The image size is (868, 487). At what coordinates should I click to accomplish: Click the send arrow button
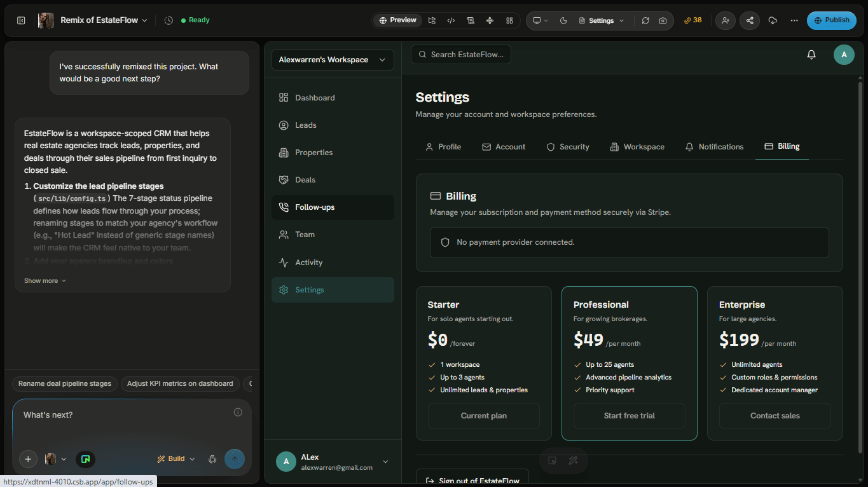coord(235,459)
